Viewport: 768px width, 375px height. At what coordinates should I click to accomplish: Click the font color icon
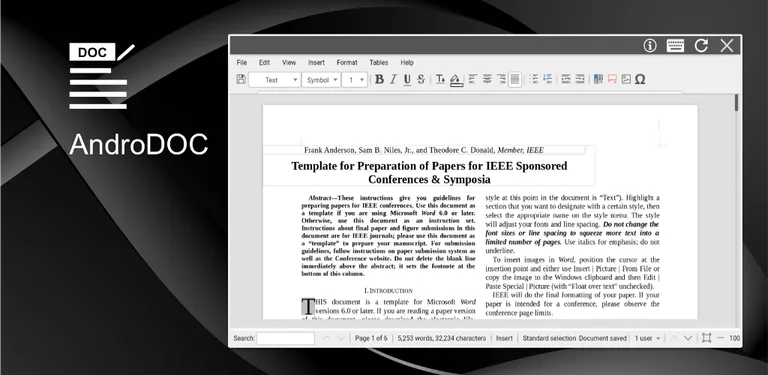(x=440, y=79)
